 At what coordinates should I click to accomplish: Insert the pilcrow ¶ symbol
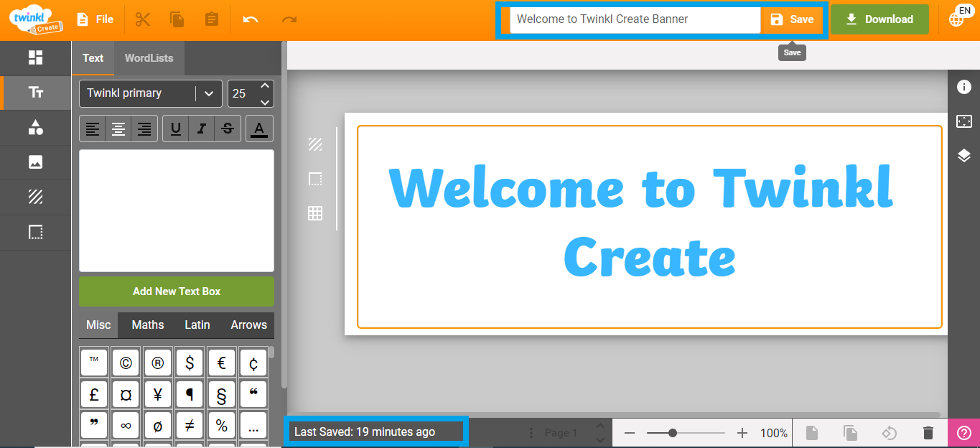[x=190, y=394]
